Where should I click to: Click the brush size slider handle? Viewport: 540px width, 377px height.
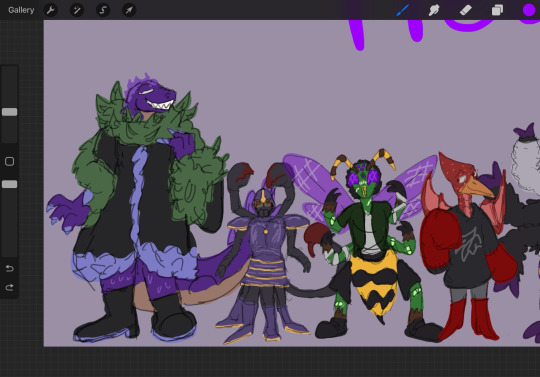tap(10, 112)
